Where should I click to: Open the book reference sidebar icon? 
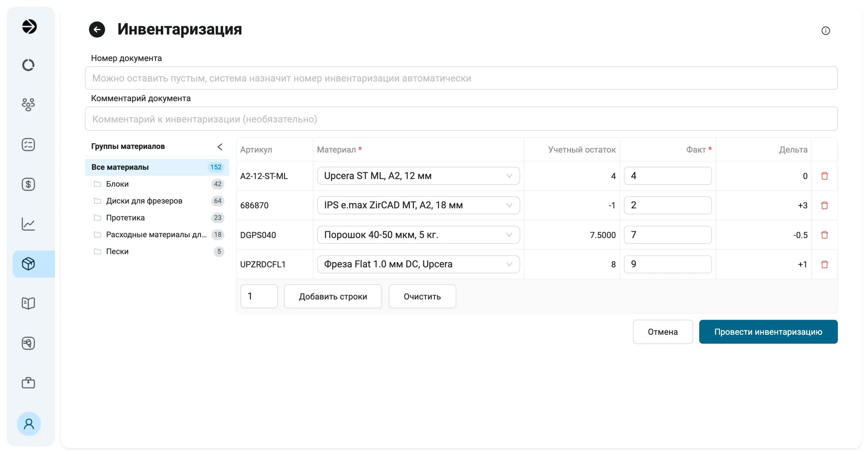tap(28, 303)
